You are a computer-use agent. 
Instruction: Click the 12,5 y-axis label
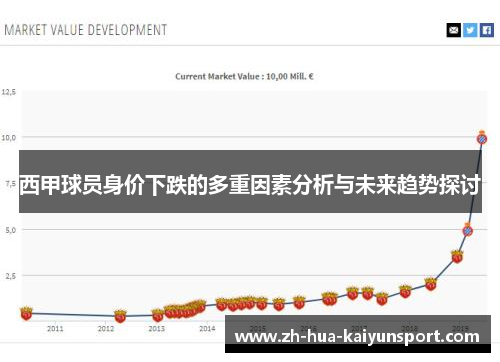click(9, 92)
